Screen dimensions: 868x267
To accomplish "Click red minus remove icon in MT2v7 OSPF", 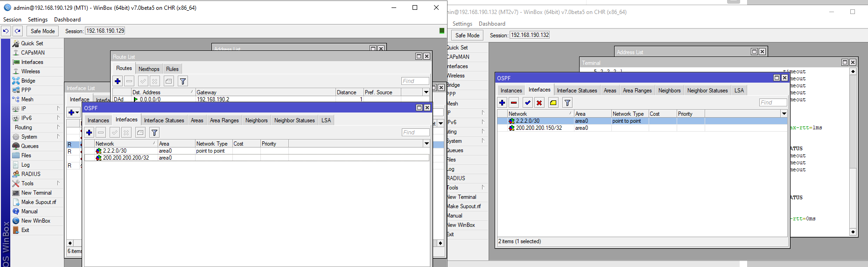I will (x=514, y=102).
